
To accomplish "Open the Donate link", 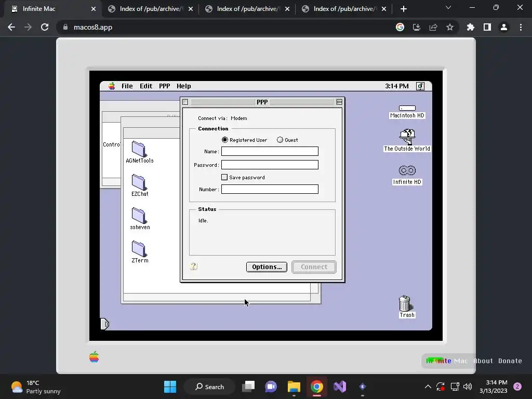I will [x=510, y=361].
